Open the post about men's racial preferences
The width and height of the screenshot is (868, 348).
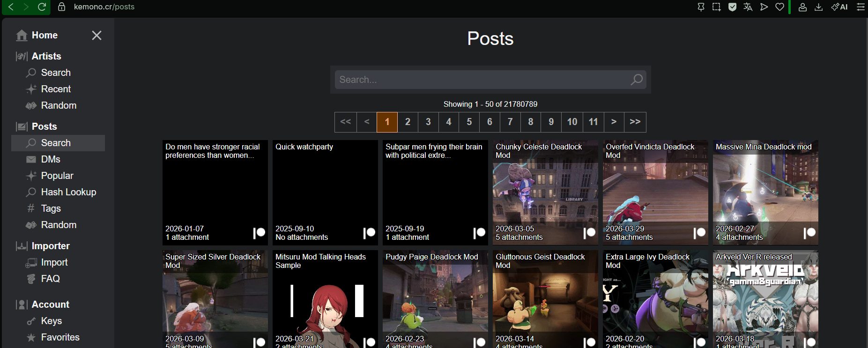[215, 193]
